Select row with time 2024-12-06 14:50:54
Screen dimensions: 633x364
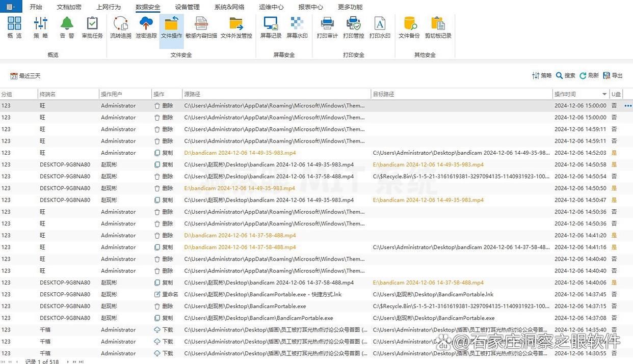(316, 176)
